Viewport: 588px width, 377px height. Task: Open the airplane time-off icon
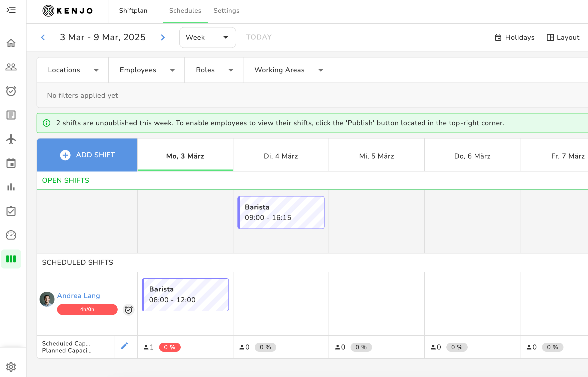11,139
